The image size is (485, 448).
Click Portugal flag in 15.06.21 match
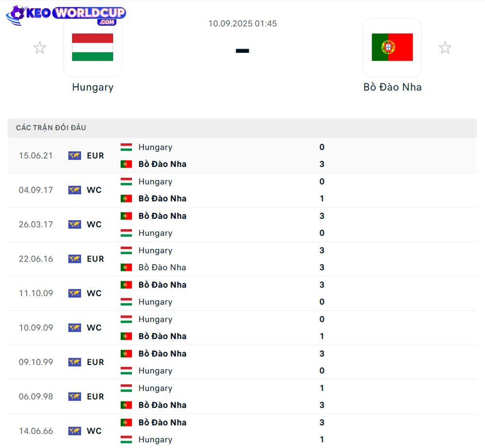coord(126,164)
